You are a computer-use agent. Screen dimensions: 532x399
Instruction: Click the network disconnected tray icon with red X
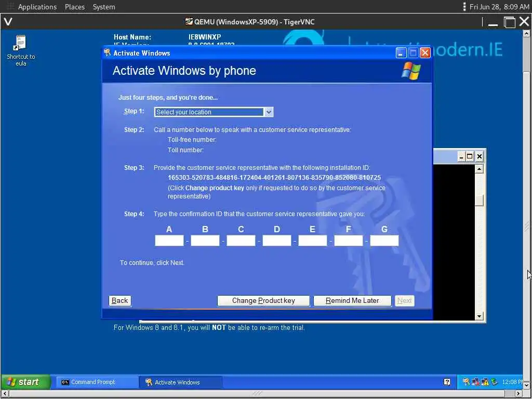click(x=476, y=382)
